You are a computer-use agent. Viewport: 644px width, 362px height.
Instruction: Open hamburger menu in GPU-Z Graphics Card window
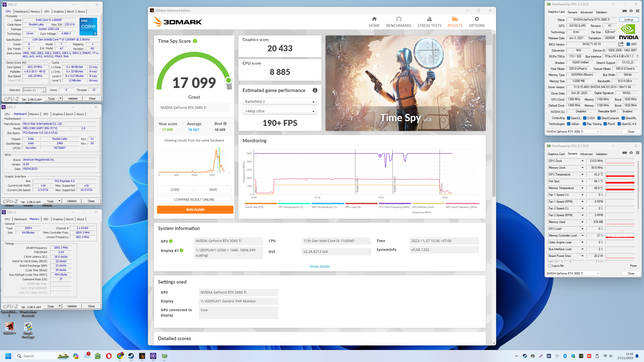coord(637,11)
